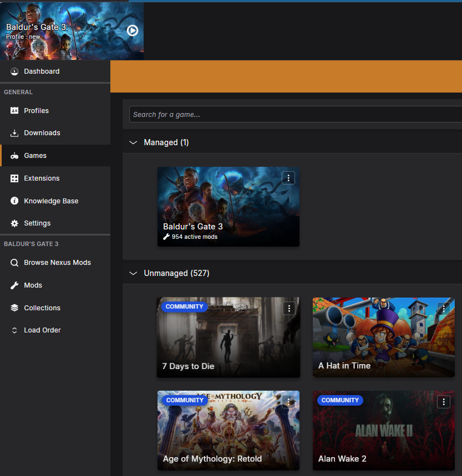Open the Collections page
Image resolution: width=462 pixels, height=476 pixels.
point(42,308)
